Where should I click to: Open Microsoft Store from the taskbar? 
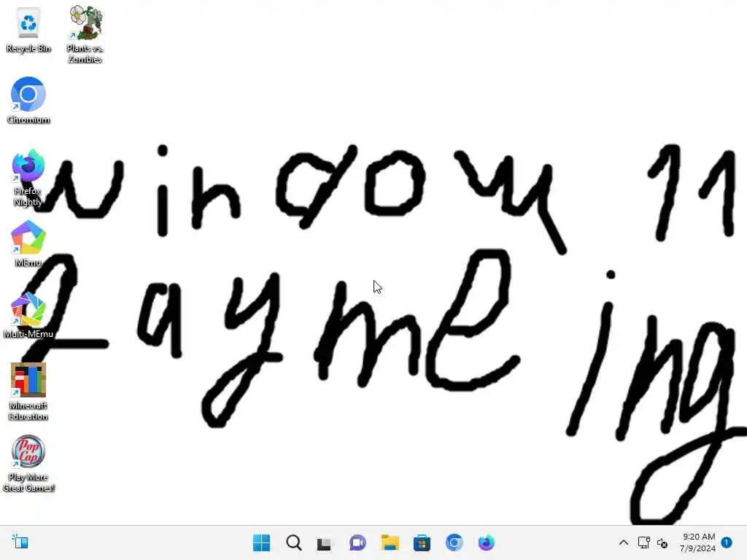click(x=422, y=542)
